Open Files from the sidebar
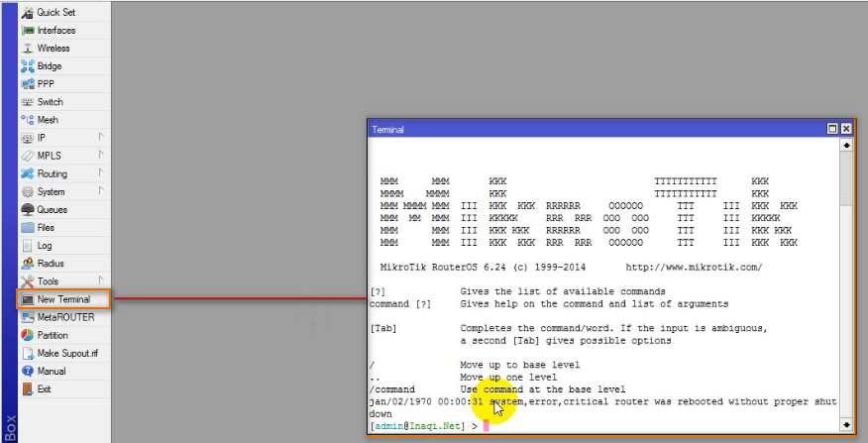The image size is (868, 443). tap(46, 228)
